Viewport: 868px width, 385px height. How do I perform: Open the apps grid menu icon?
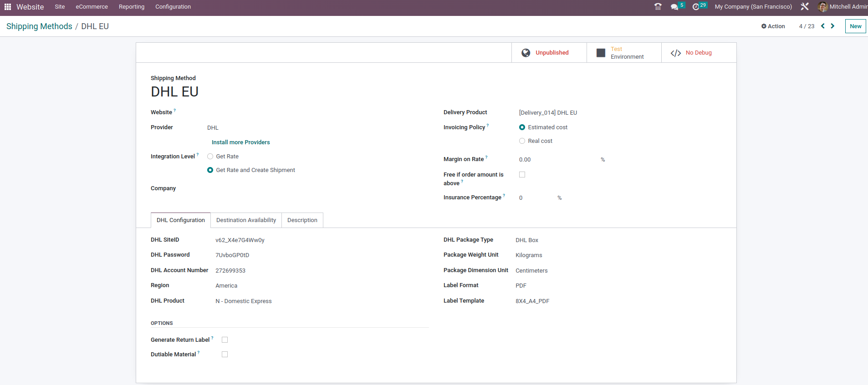pyautogui.click(x=8, y=7)
